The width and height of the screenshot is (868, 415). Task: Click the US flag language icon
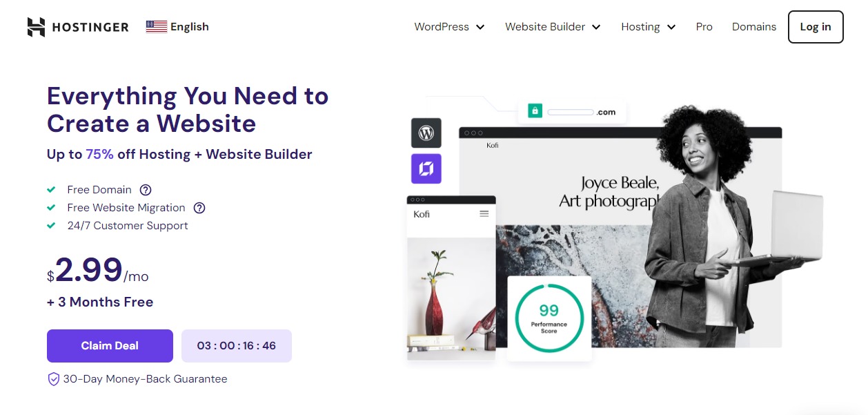coord(157,27)
